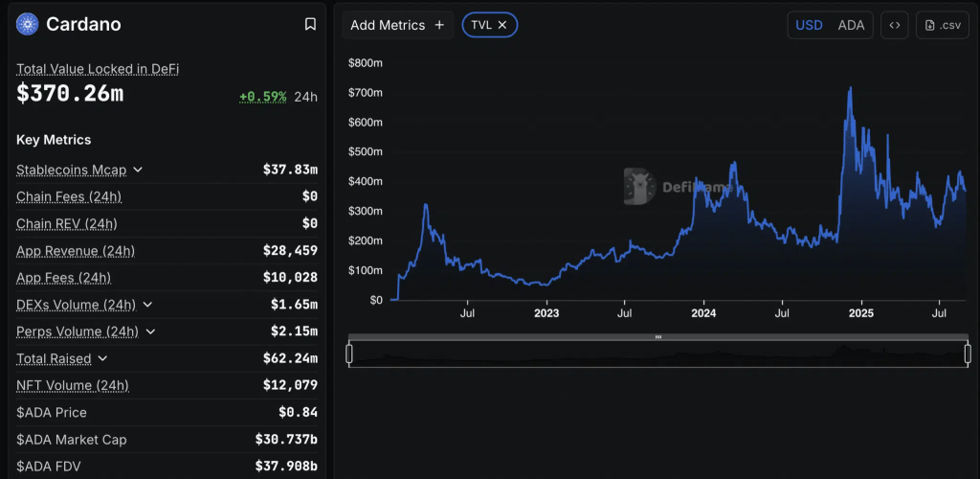Image resolution: width=980 pixels, height=479 pixels.
Task: Click the plus icon in Add Metrics
Action: pos(439,25)
